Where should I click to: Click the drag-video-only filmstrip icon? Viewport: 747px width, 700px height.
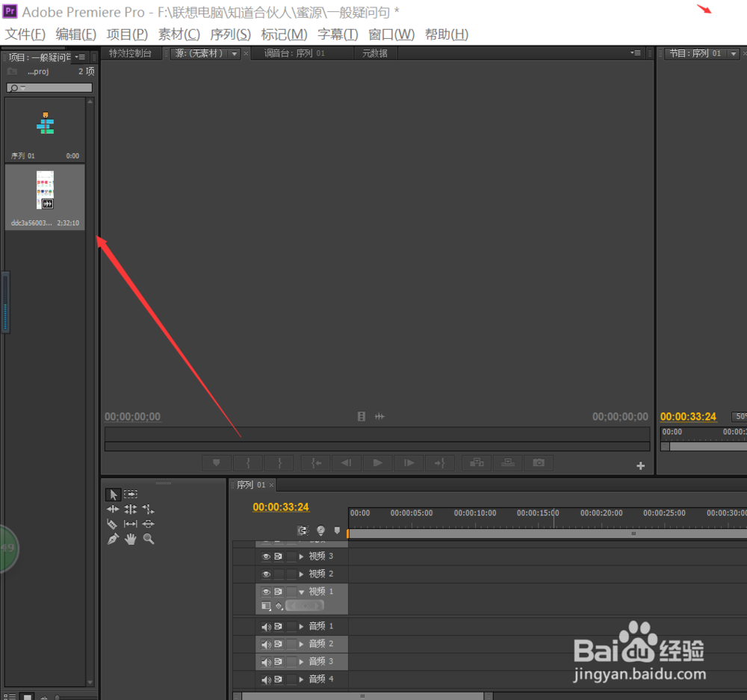(x=362, y=416)
